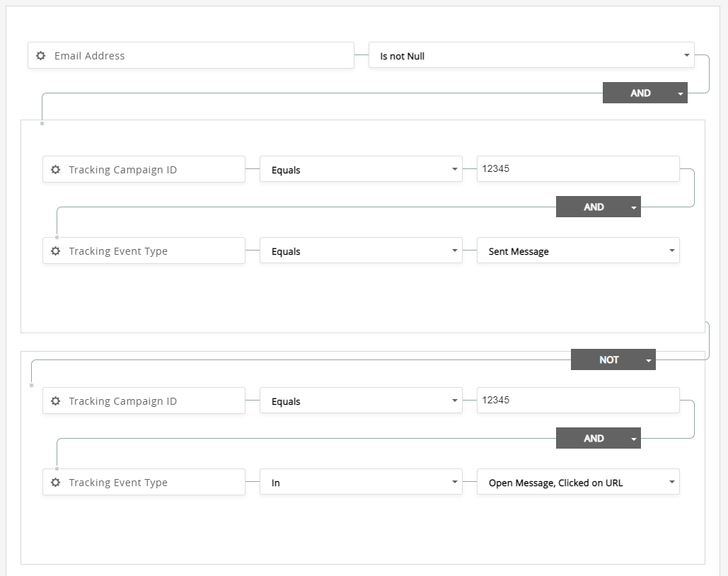Open the 'In' operator dropdown
Viewport: 728px width, 576px height.
(361, 483)
